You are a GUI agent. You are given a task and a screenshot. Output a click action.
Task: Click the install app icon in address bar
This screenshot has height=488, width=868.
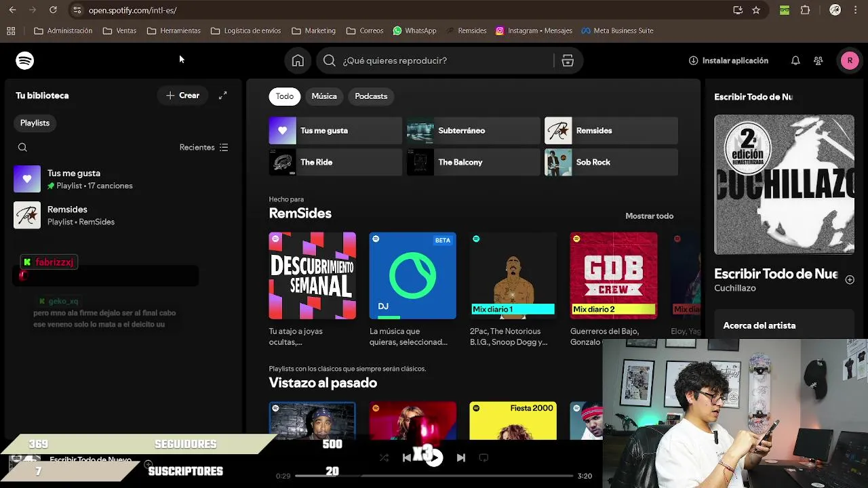pos(738,10)
